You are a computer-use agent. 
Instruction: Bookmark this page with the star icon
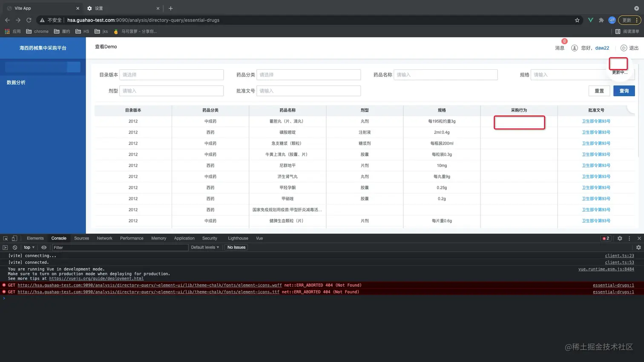coord(577,20)
